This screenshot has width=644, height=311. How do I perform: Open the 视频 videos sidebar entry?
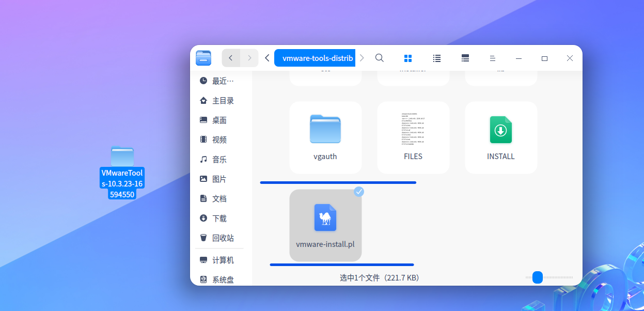[x=218, y=139]
